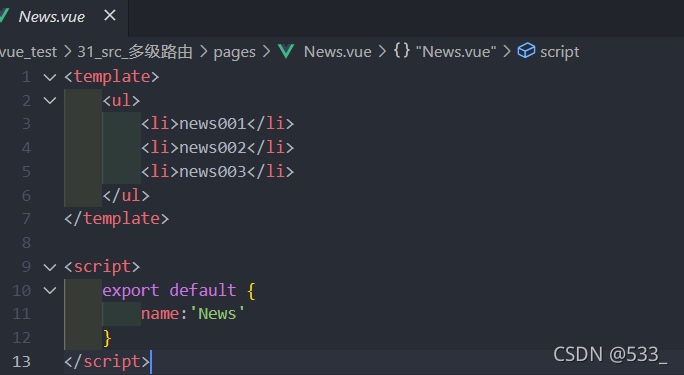Open the "News.vue" symbol breadcrumb
This screenshot has width=684, height=375.
point(456,52)
